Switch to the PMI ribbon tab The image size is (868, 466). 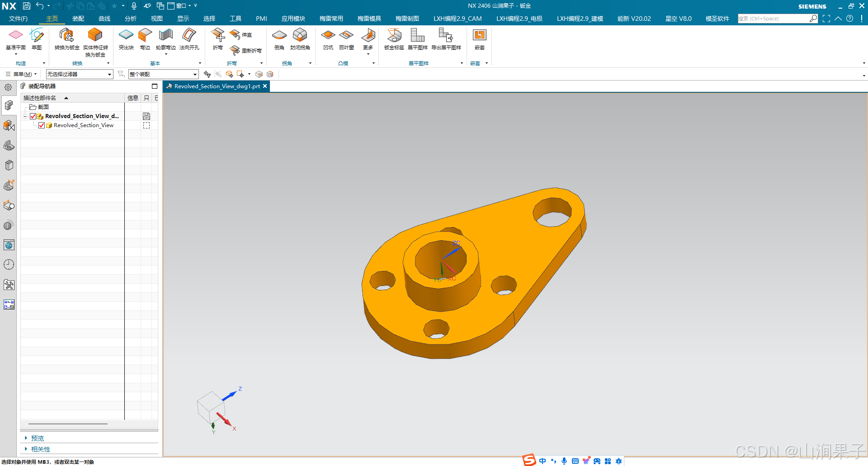[x=261, y=19]
